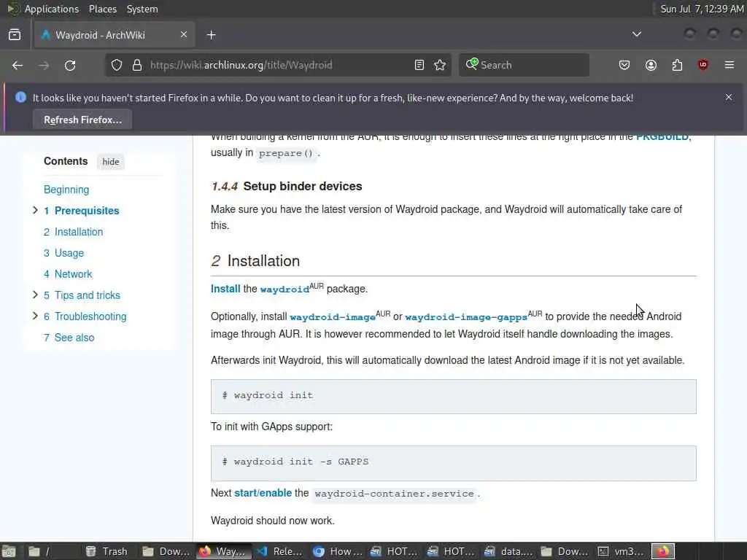Screen dimensions: 747x560
Task: Bookmark this page with the star icon
Action: point(440,65)
